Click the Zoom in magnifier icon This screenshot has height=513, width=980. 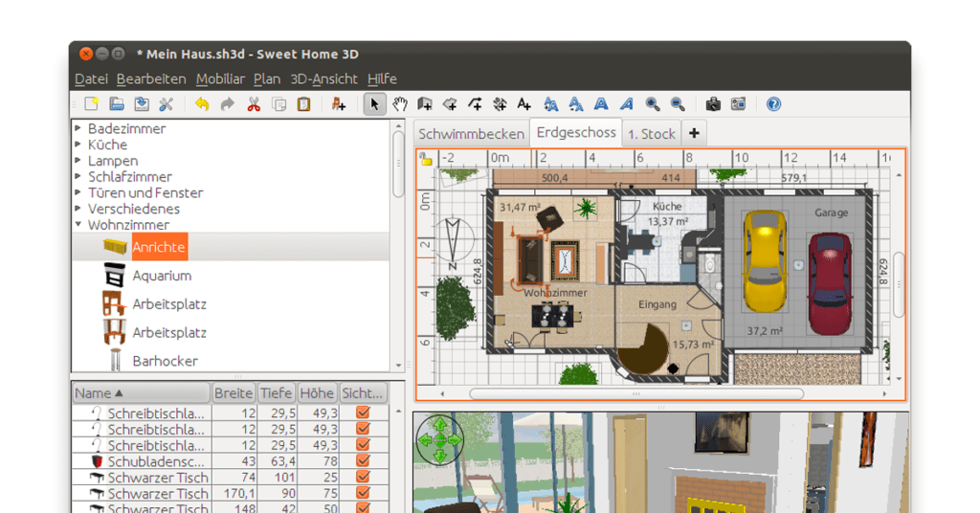pos(653,103)
